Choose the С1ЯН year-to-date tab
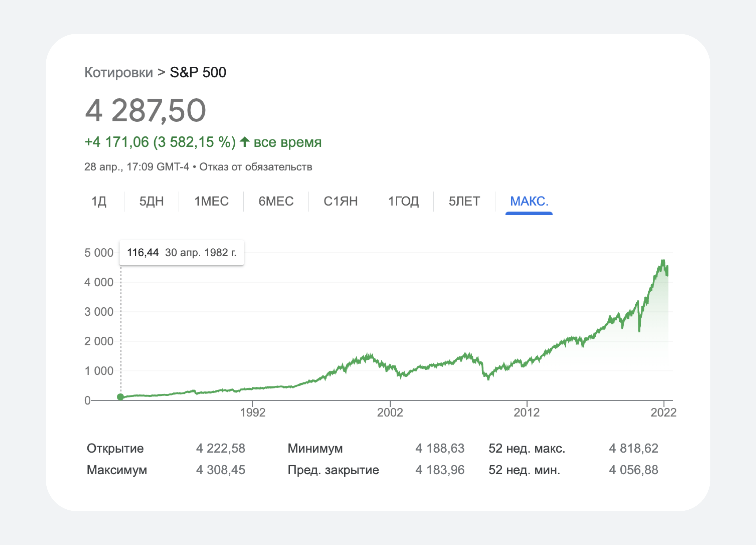 click(341, 201)
